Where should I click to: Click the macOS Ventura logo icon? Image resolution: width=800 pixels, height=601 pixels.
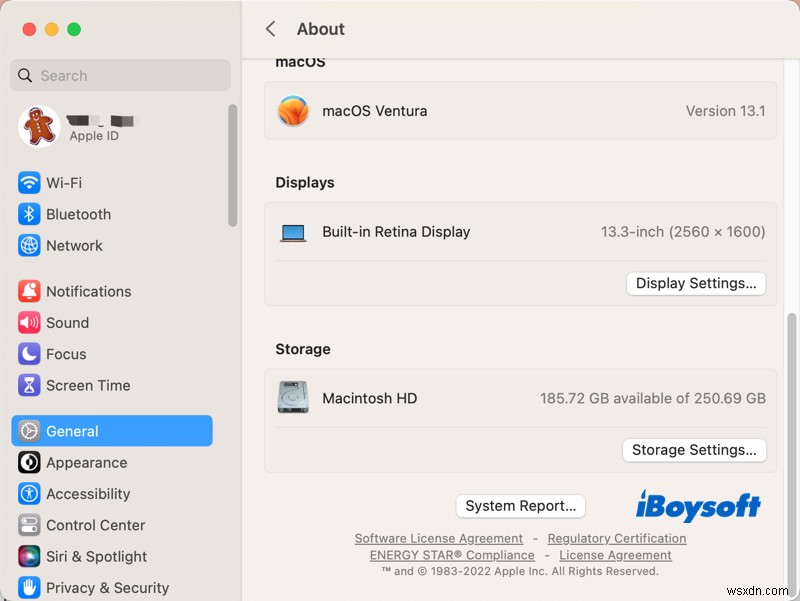293,111
